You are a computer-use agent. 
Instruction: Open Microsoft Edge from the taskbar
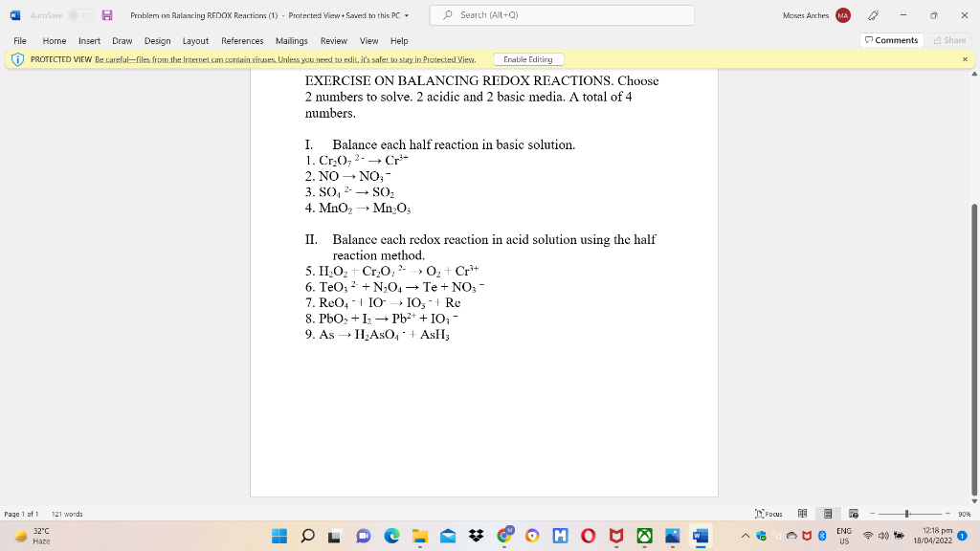(x=391, y=537)
